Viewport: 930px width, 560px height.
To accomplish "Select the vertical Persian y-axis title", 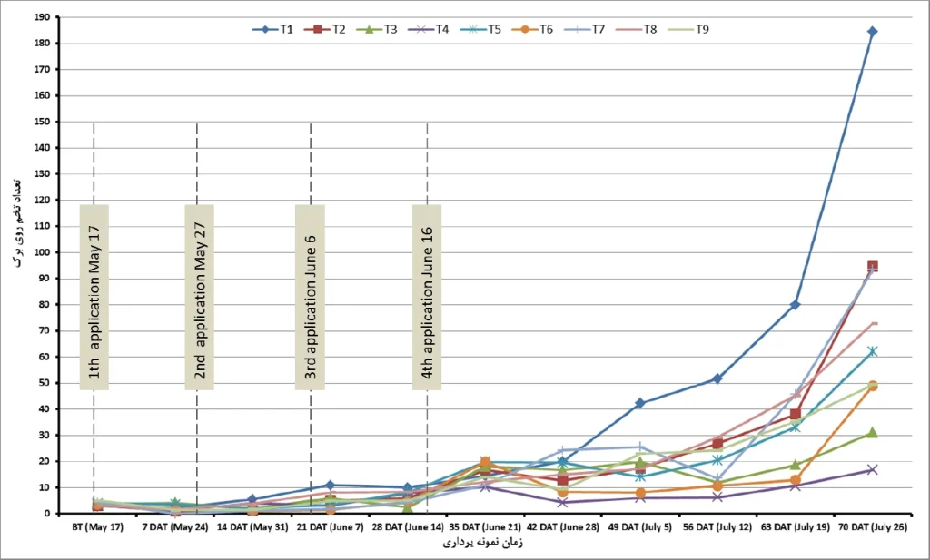I will pyautogui.click(x=18, y=221).
